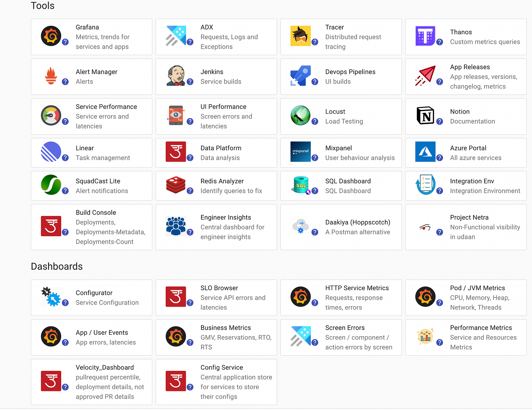532x410 pixels.
Task: Click 'GMV, Reservations, RTO, RTS' text
Action: [x=236, y=342]
